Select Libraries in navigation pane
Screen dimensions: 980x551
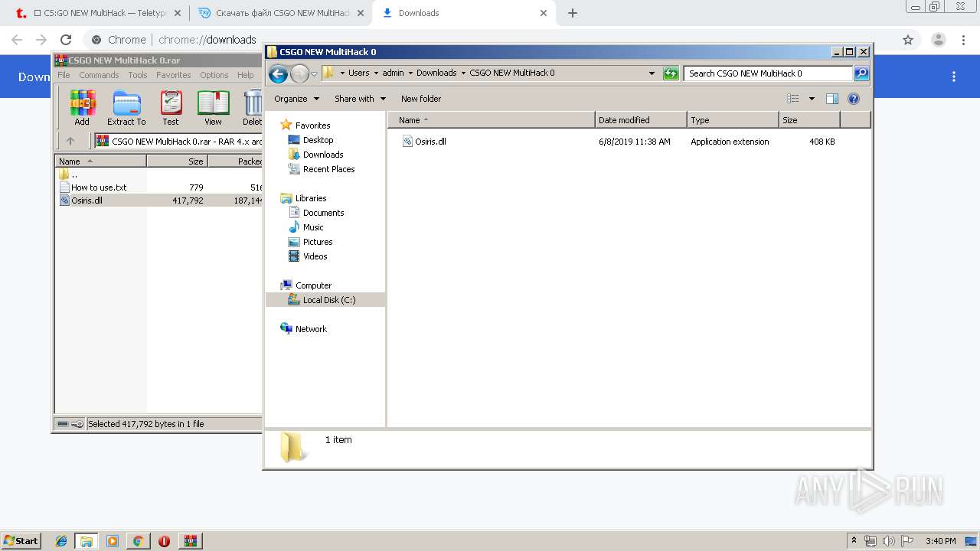[x=304, y=198]
